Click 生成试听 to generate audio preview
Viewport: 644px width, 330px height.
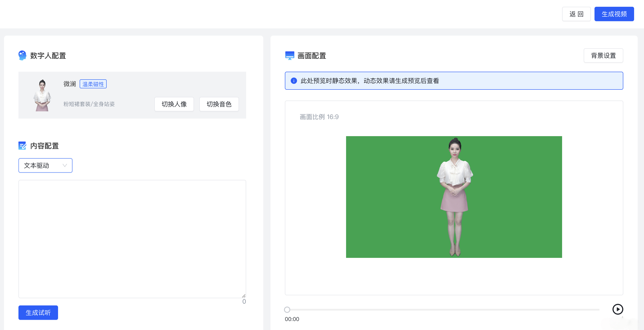[38, 312]
